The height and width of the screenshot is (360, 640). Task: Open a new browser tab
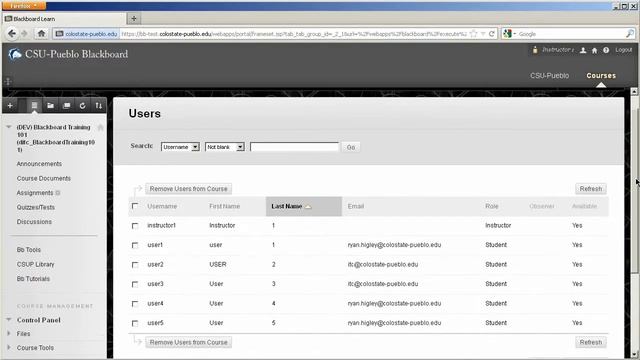[134, 18]
